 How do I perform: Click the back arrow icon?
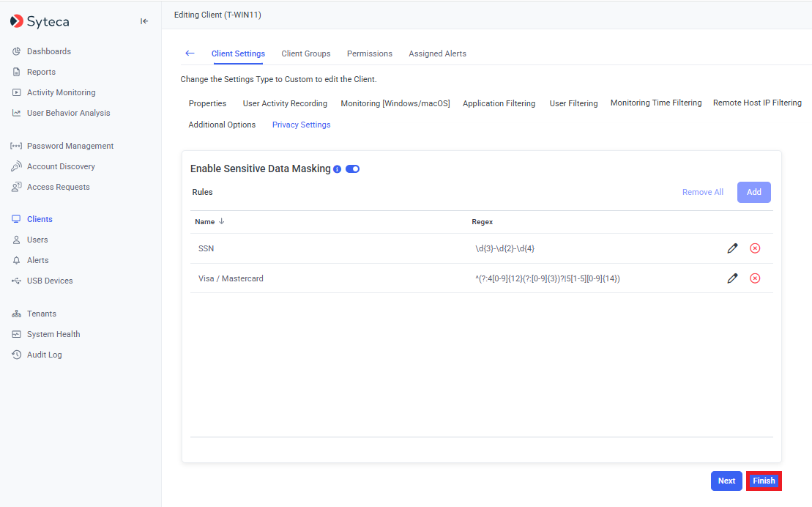pyautogui.click(x=190, y=53)
